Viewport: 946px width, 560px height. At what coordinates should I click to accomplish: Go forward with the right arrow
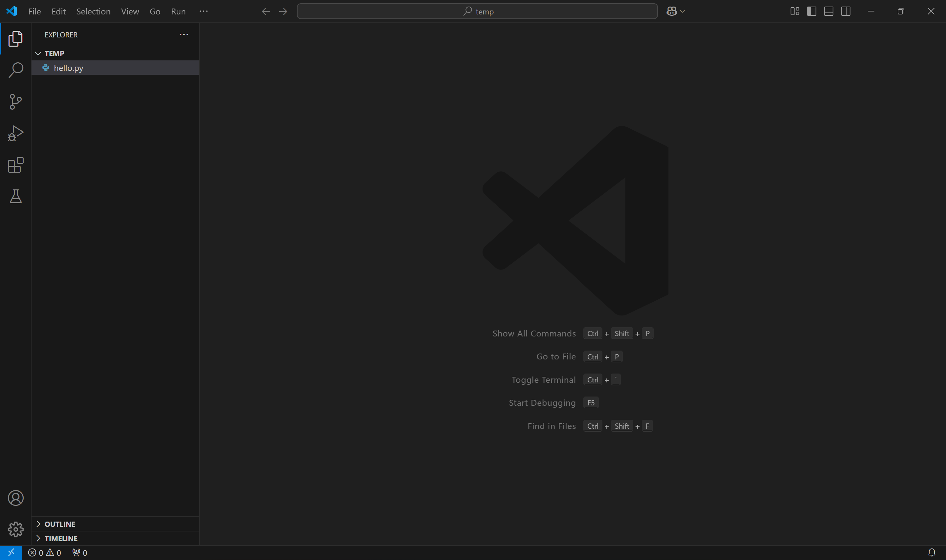283,11
